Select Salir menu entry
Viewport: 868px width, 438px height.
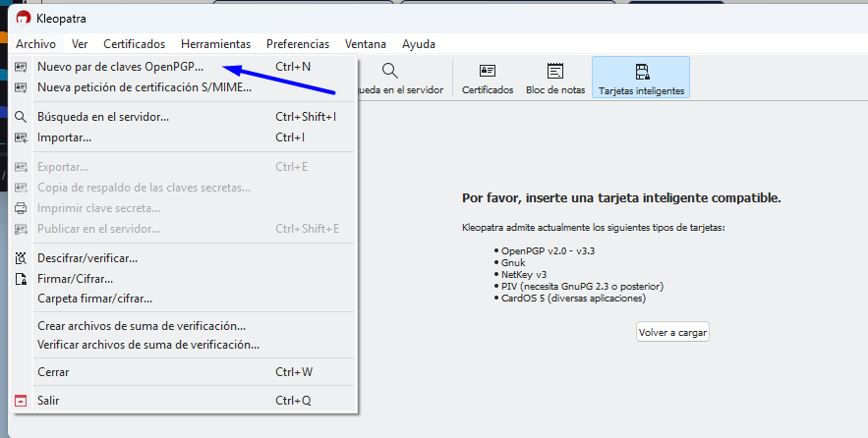coord(183,401)
